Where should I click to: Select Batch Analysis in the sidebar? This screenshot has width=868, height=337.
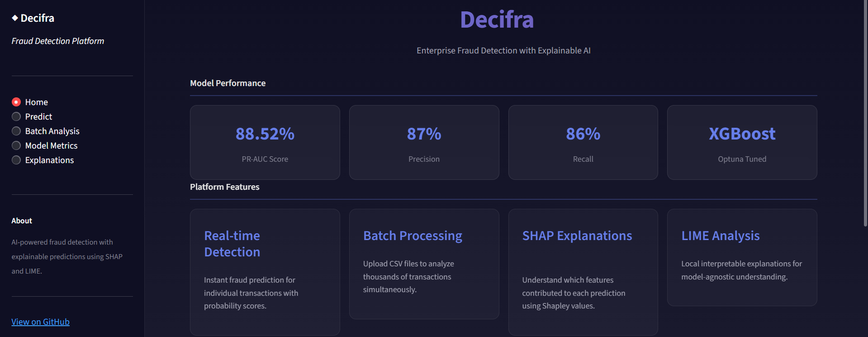(16, 131)
